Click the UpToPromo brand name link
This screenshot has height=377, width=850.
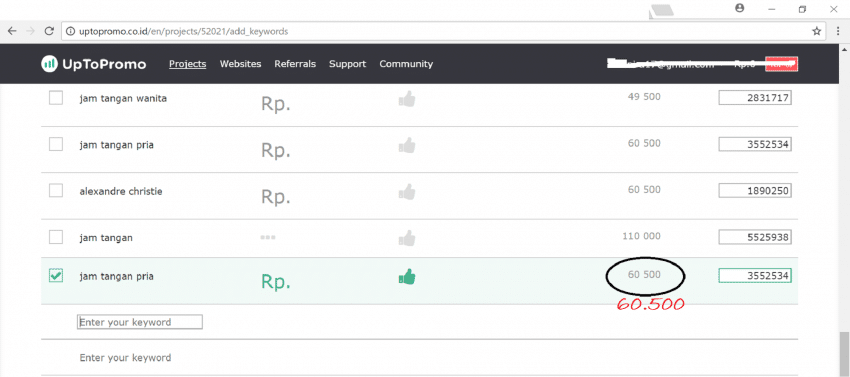(104, 64)
